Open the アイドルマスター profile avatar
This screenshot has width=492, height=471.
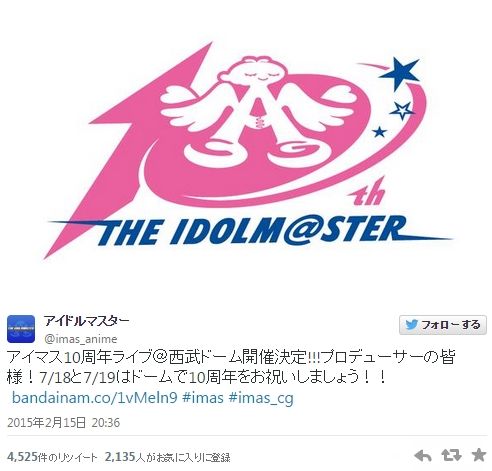pos(21,329)
